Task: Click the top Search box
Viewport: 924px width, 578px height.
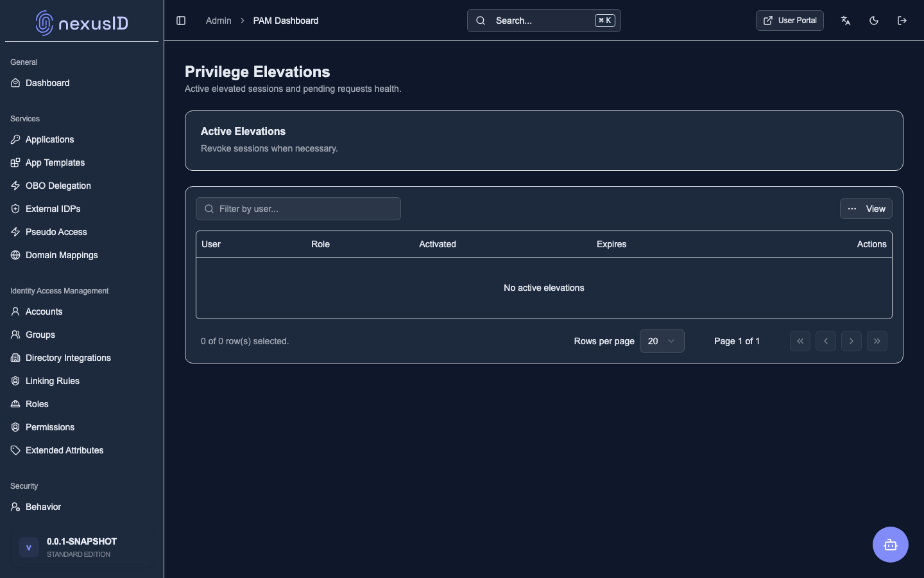Action: [544, 21]
